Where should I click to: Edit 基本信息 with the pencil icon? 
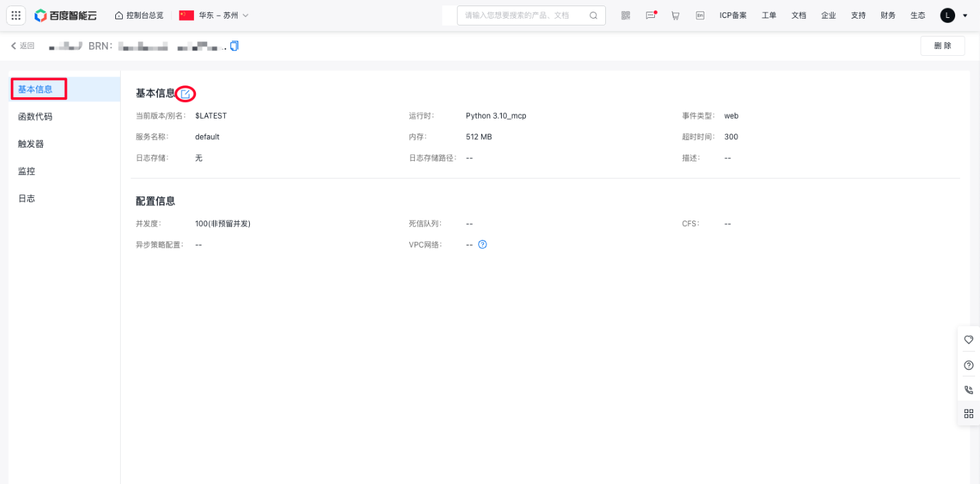186,94
